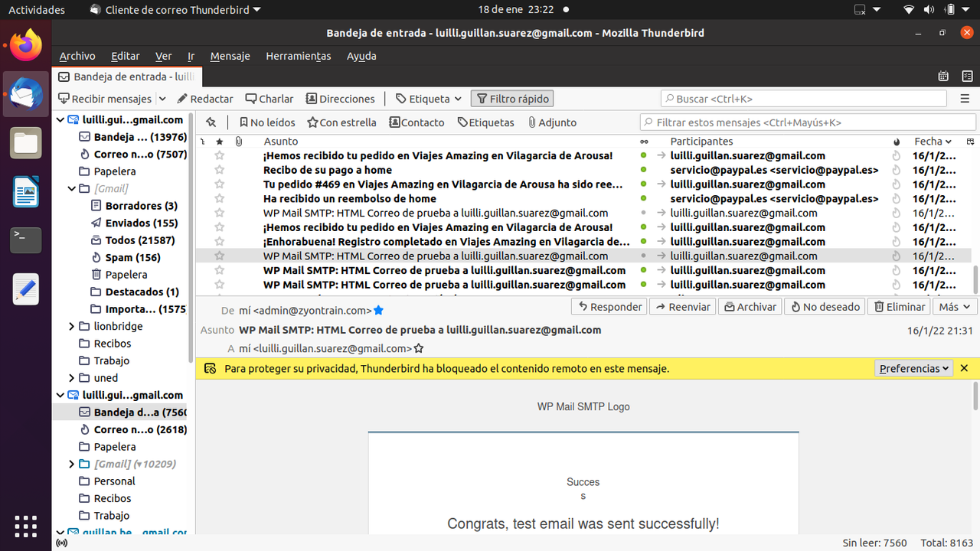Image resolution: width=980 pixels, height=551 pixels.
Task: Dismiss the remote content blocked notification
Action: coord(965,368)
